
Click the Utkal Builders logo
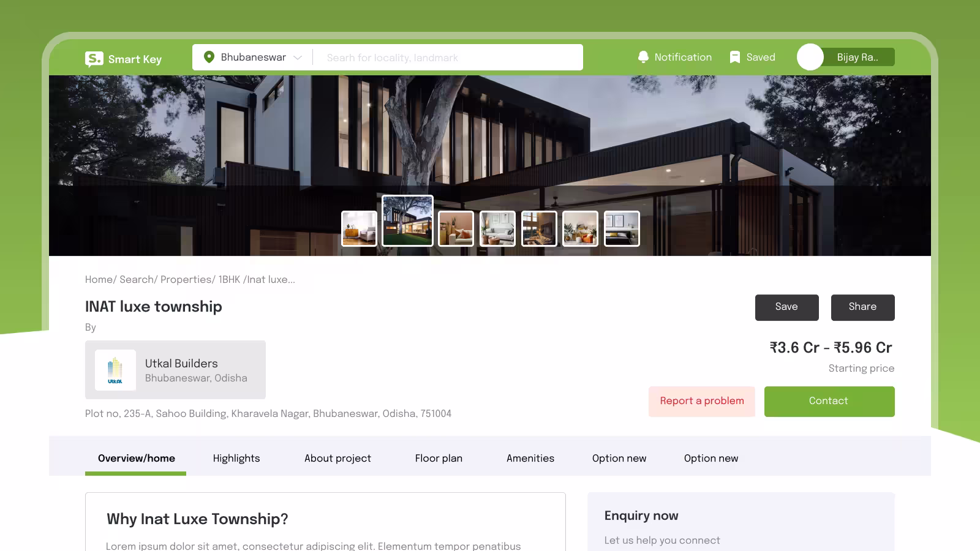[x=115, y=370]
